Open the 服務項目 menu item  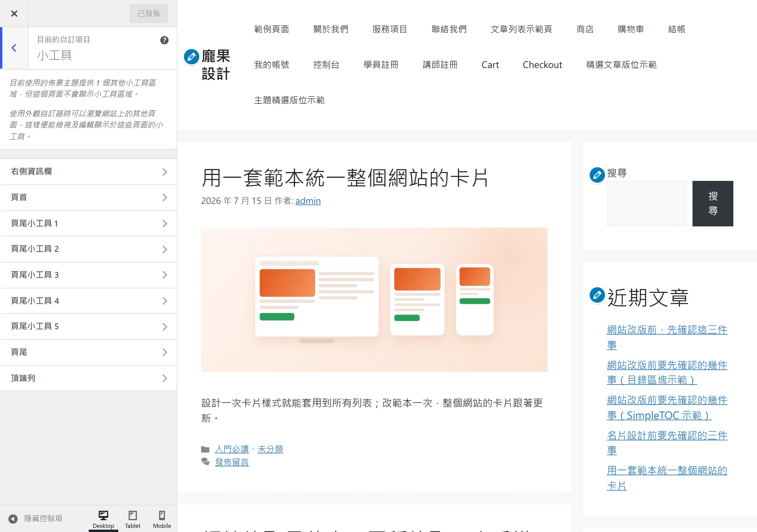tap(390, 29)
